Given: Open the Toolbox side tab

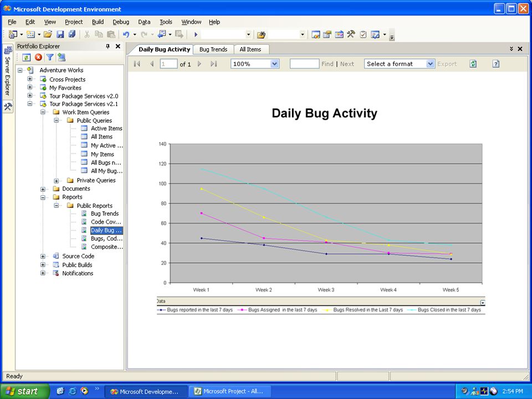Looking at the screenshot, I should [x=8, y=106].
